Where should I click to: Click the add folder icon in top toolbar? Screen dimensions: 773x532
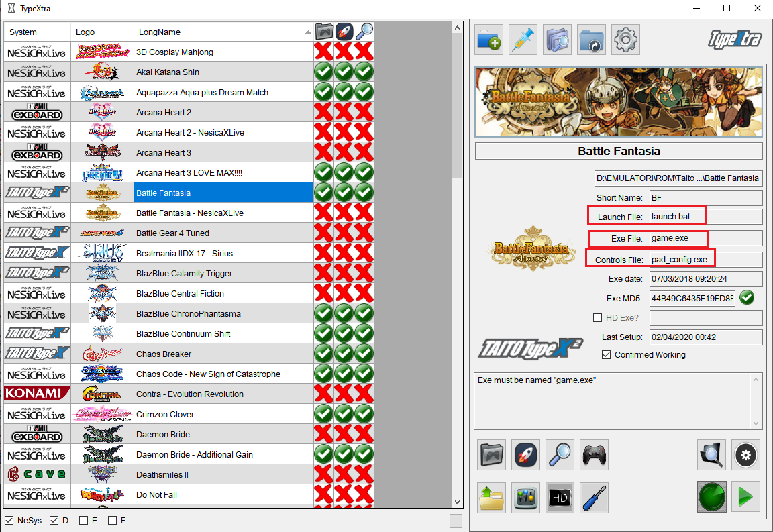point(489,40)
